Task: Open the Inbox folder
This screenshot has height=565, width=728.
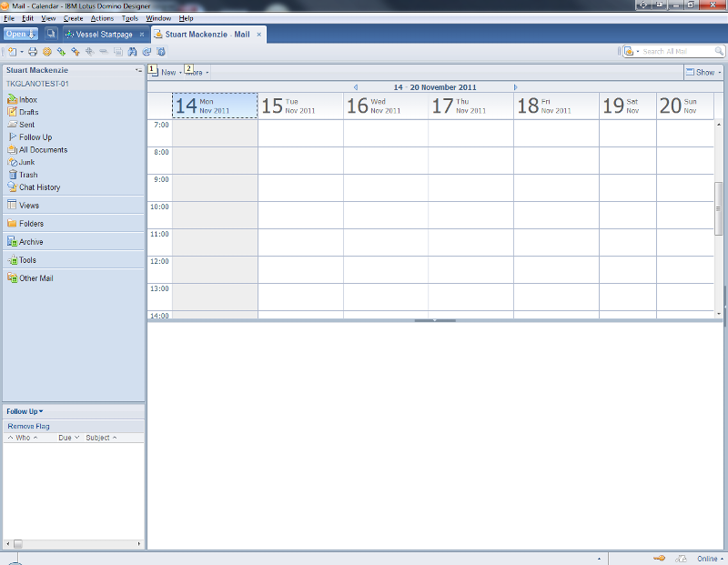Action: tap(27, 99)
